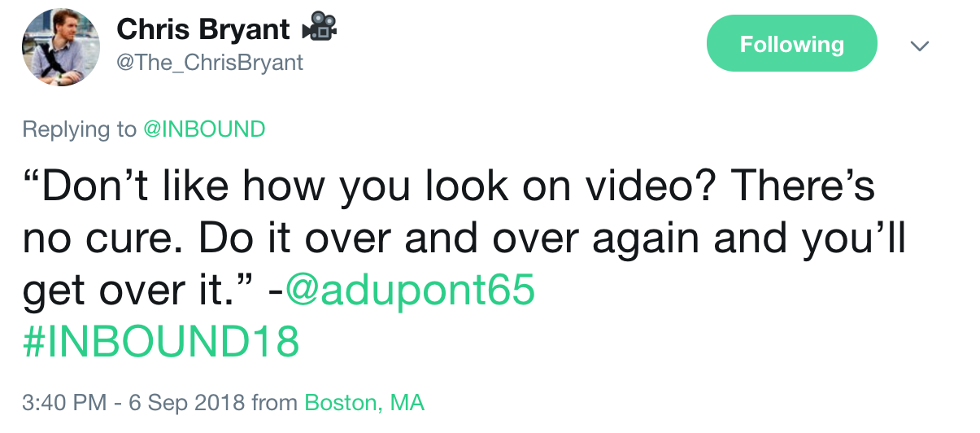Open the Chris Bryant display name link

[x=203, y=29]
